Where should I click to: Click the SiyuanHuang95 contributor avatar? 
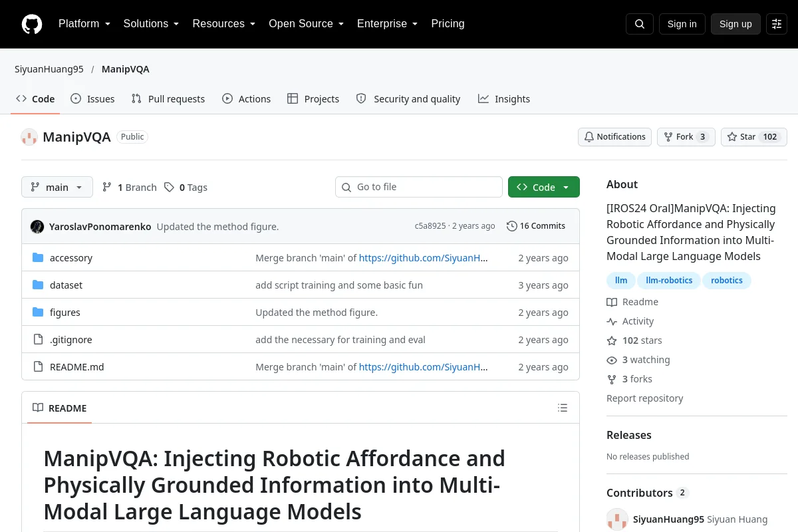(x=617, y=519)
